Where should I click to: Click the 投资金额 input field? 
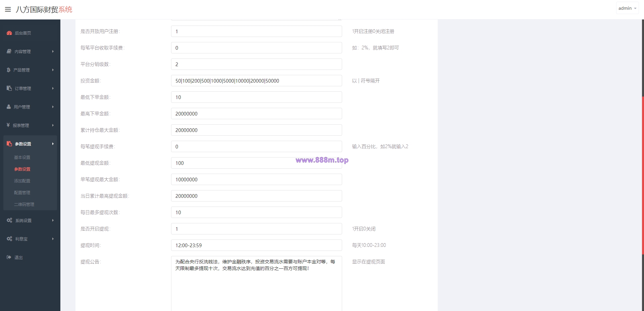(x=257, y=81)
